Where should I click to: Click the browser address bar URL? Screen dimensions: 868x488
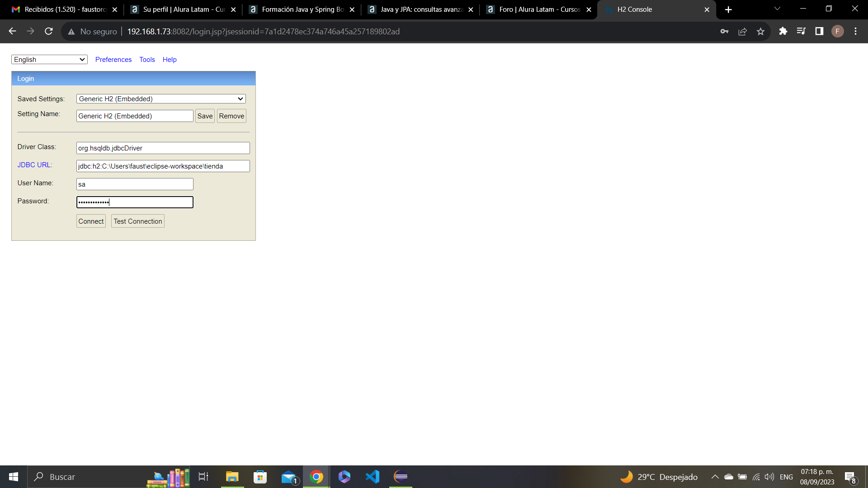pyautogui.click(x=263, y=32)
